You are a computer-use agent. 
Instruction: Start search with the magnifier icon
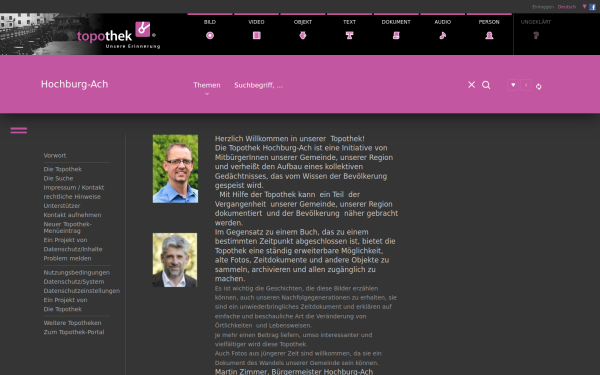click(x=486, y=85)
